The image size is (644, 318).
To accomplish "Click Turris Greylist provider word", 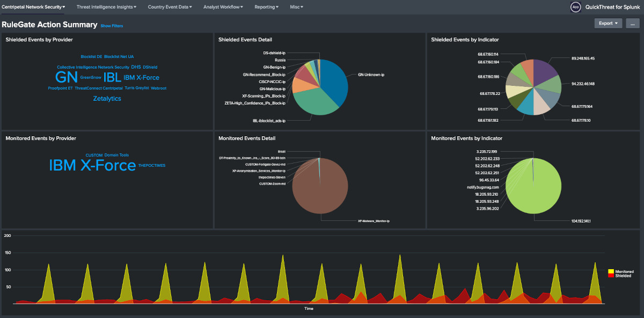I will 137,88.
